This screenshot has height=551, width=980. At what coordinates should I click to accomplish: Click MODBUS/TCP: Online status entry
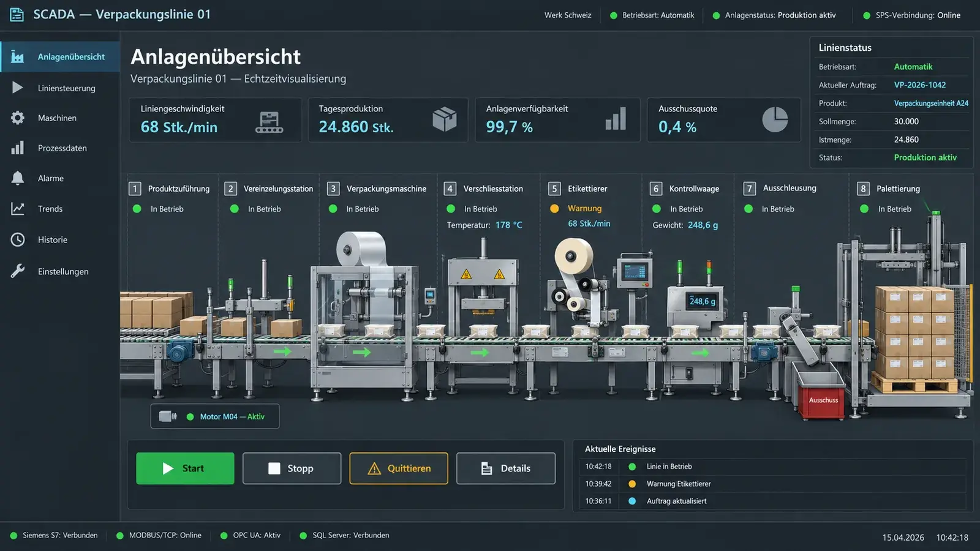pos(159,535)
